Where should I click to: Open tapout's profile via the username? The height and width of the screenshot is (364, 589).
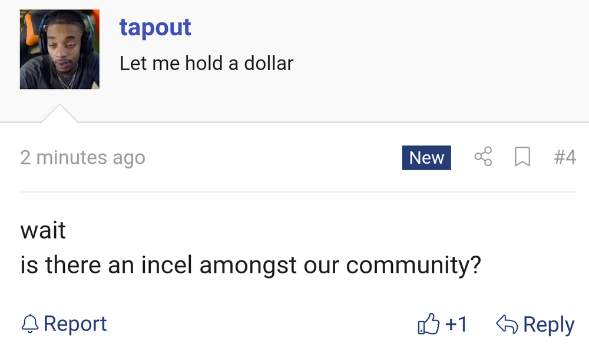click(155, 27)
